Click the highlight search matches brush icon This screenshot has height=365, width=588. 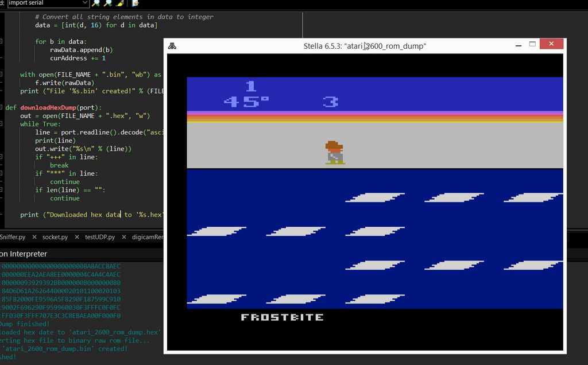[x=120, y=3]
